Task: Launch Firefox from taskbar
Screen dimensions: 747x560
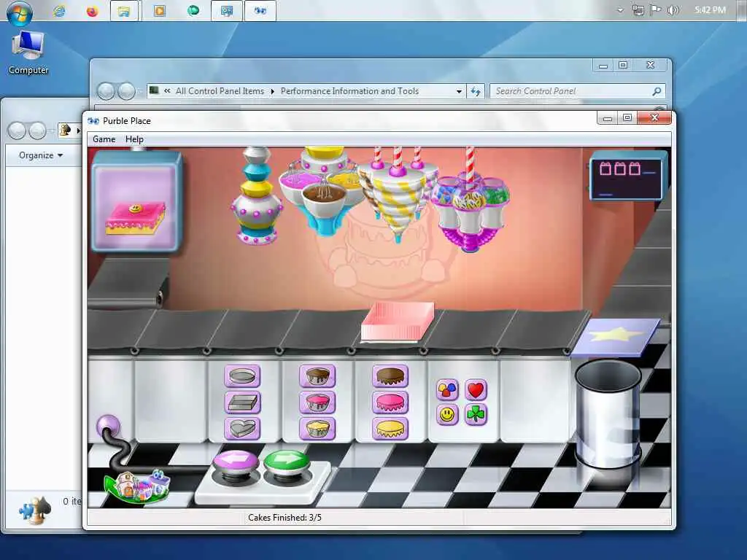Action: click(92, 10)
